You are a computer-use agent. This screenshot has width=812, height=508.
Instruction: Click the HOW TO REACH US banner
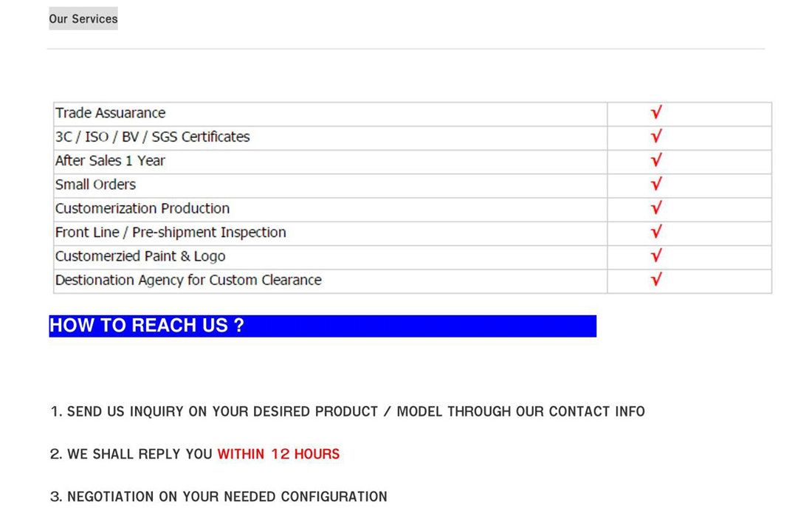point(322,326)
